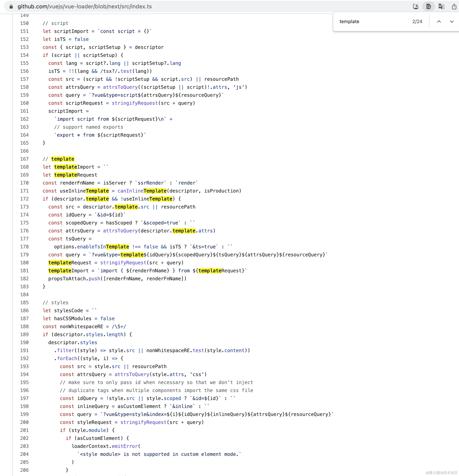Click line number 167

point(24,159)
